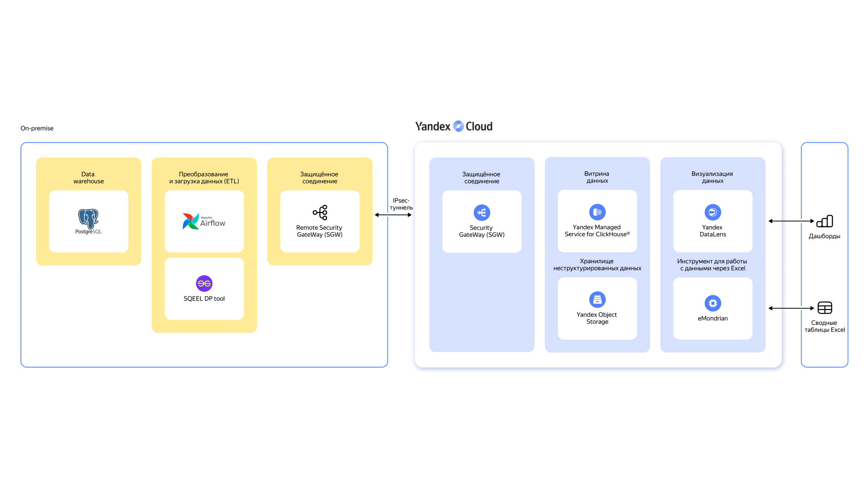
Task: Click the Excel pivot tables grid icon
Action: [x=825, y=308]
